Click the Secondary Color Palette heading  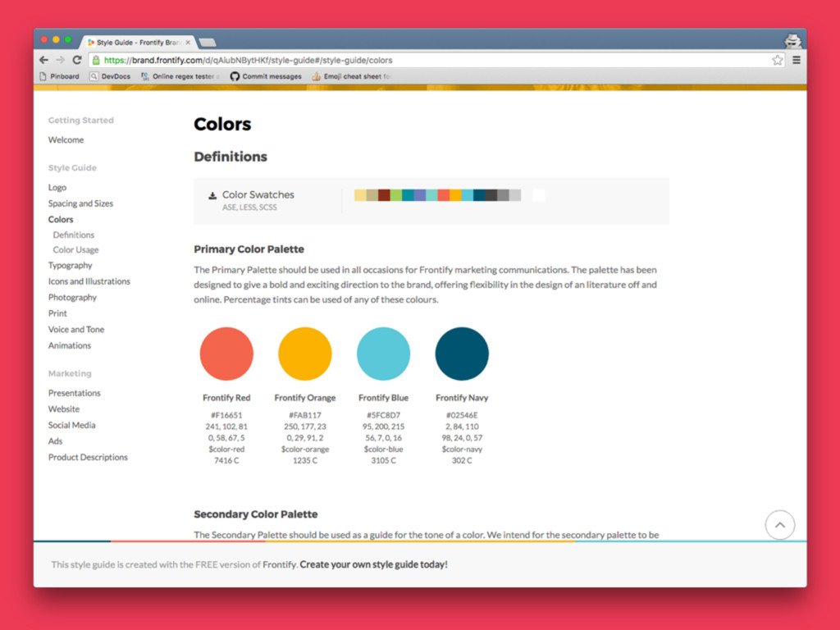[x=256, y=514]
